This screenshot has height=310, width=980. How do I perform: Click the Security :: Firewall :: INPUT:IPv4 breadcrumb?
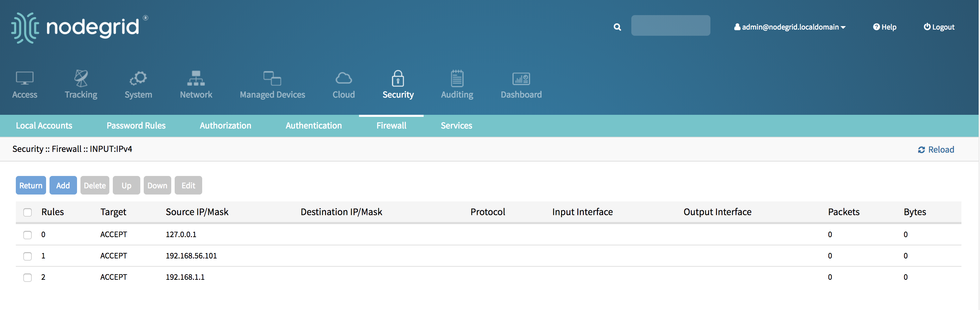72,149
